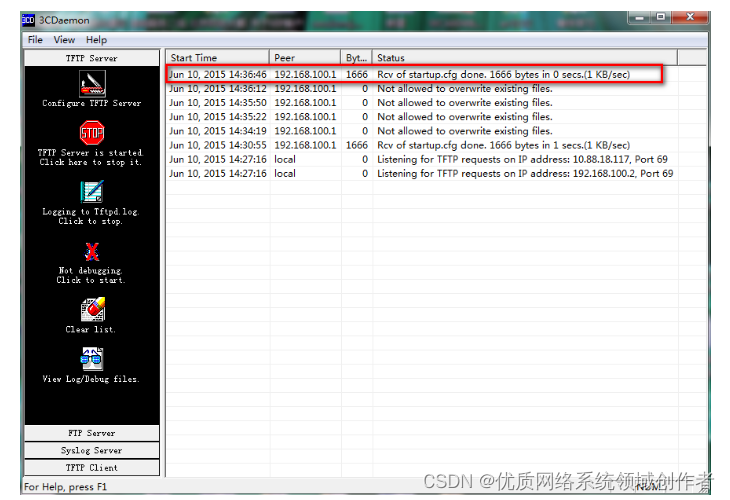
Task: Open View Log/Debug files glasses icon
Action: click(92, 358)
